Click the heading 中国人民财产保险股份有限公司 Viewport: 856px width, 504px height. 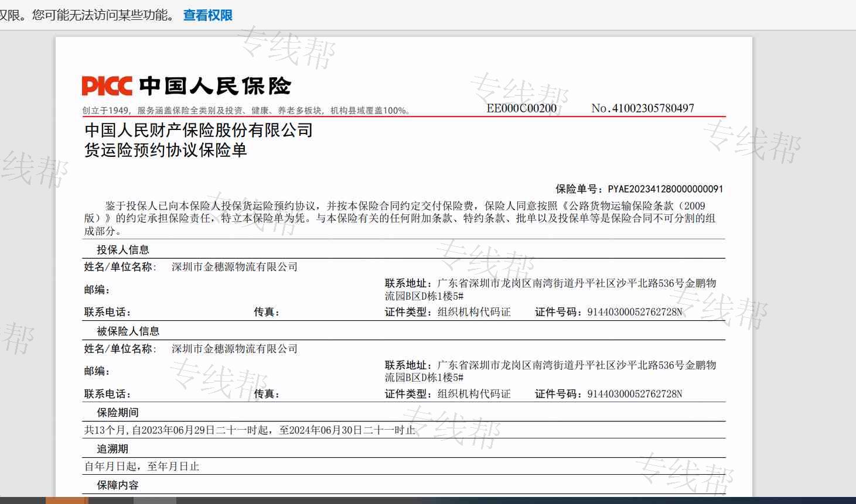point(199,130)
